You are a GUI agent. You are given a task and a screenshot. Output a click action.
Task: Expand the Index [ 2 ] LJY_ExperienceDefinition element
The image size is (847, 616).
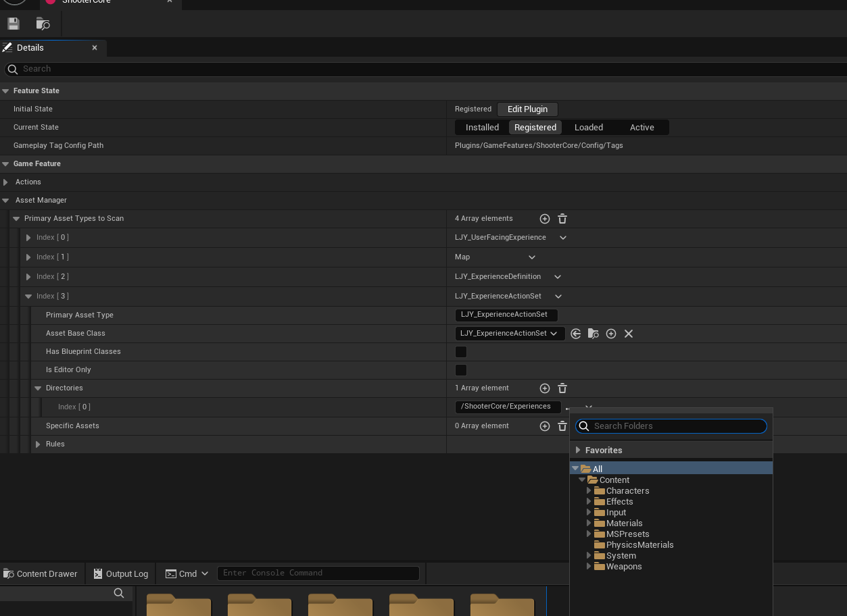pyautogui.click(x=28, y=277)
